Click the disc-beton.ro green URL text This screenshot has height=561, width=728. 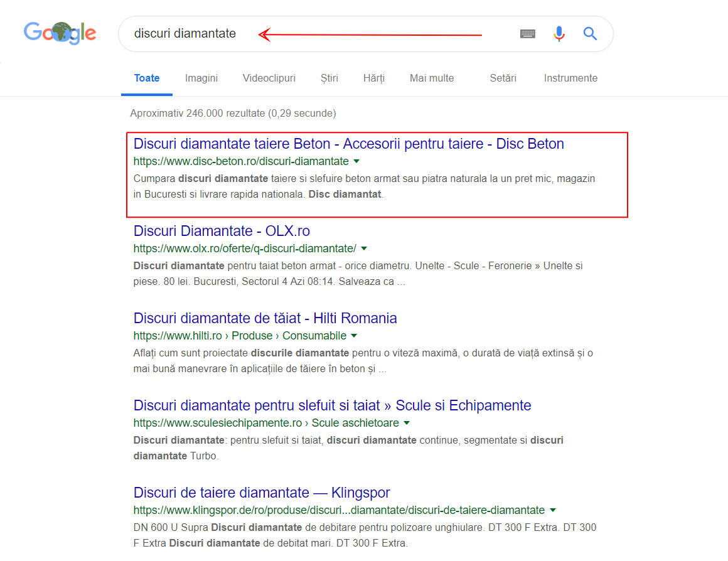(x=241, y=161)
